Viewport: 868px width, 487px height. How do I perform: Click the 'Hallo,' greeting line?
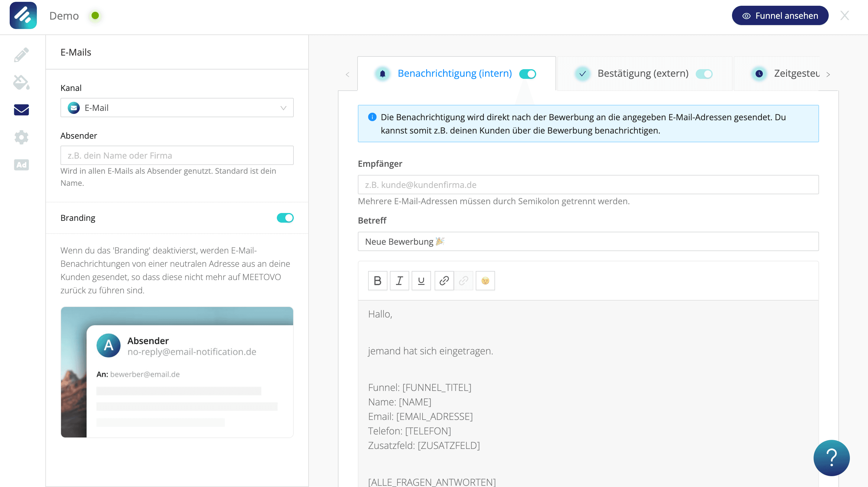[380, 314]
